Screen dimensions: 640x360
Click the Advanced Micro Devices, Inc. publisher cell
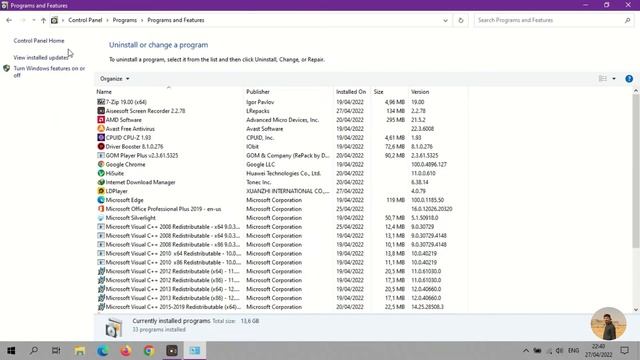coord(282,120)
